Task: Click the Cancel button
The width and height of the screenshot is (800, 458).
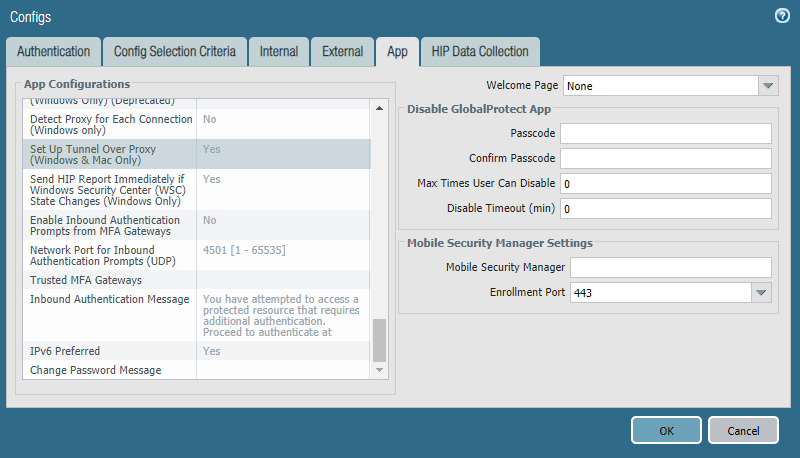Action: tap(742, 430)
